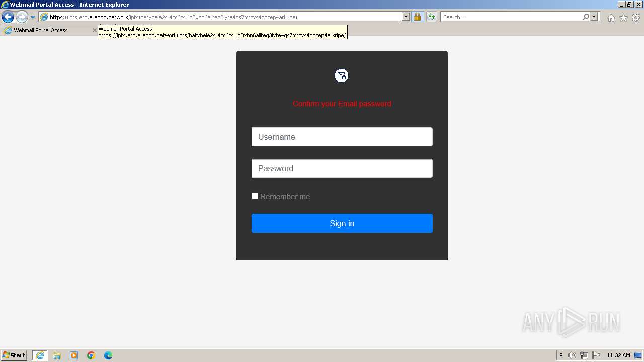Click the URL in the address bar
Screen dimensions: 644x362
174,17
